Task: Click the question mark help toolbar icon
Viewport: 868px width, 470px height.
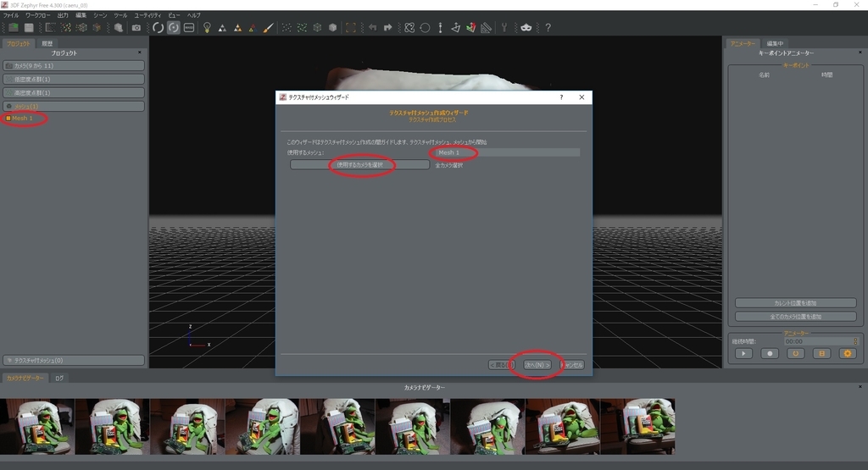Action: coord(548,27)
